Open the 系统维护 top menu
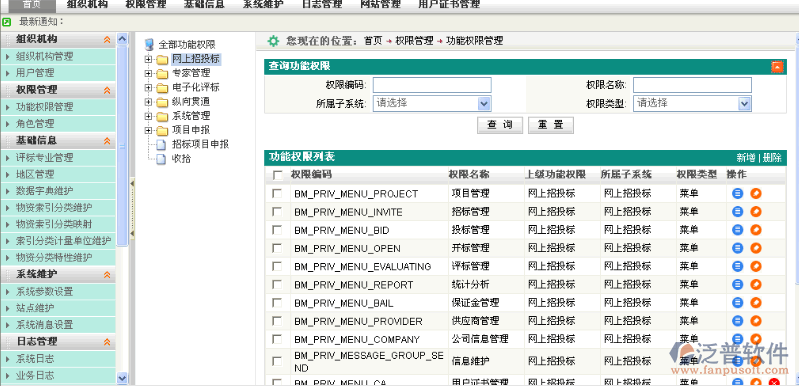The image size is (799, 386). click(262, 5)
